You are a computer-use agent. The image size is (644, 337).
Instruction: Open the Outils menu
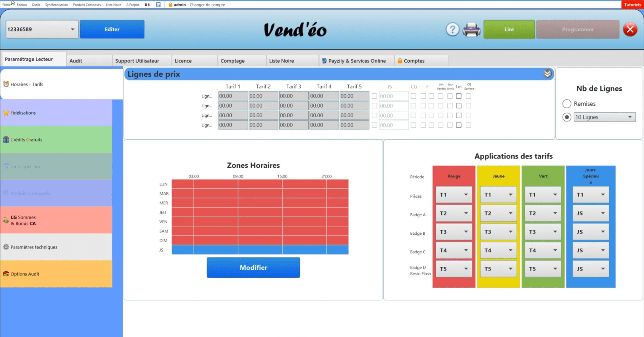[36, 5]
